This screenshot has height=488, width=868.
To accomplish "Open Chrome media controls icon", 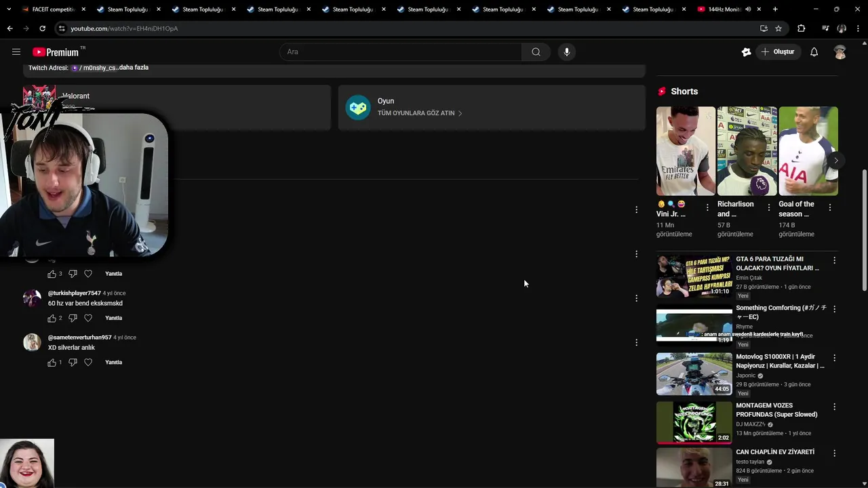I will [825, 28].
